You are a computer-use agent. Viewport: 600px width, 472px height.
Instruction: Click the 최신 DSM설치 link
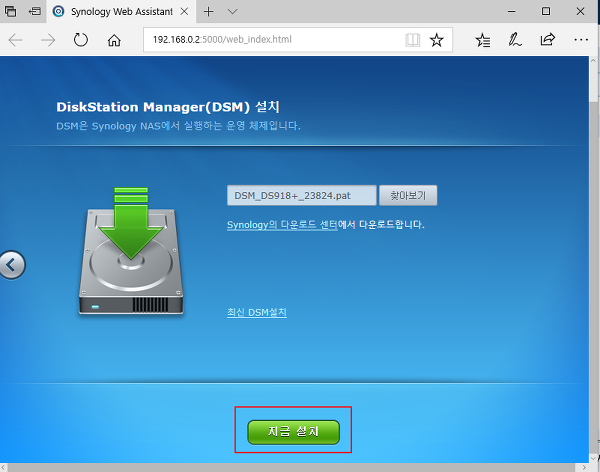point(257,312)
